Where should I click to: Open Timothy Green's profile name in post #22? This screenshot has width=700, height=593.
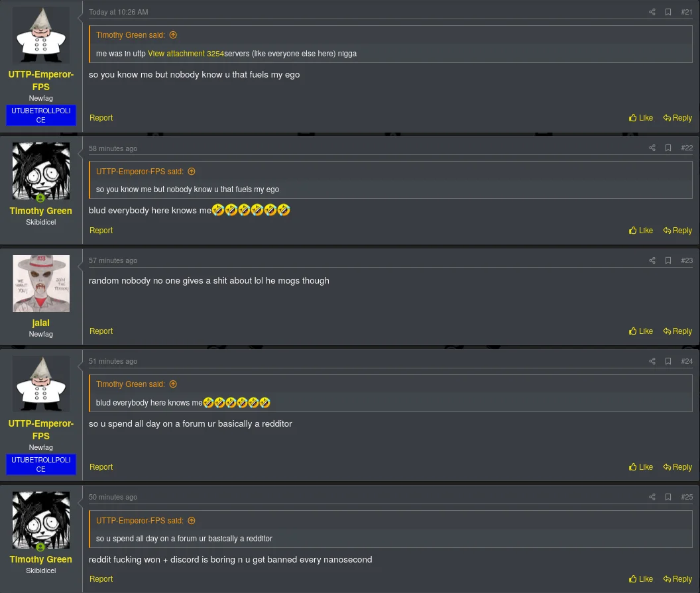[40, 211]
